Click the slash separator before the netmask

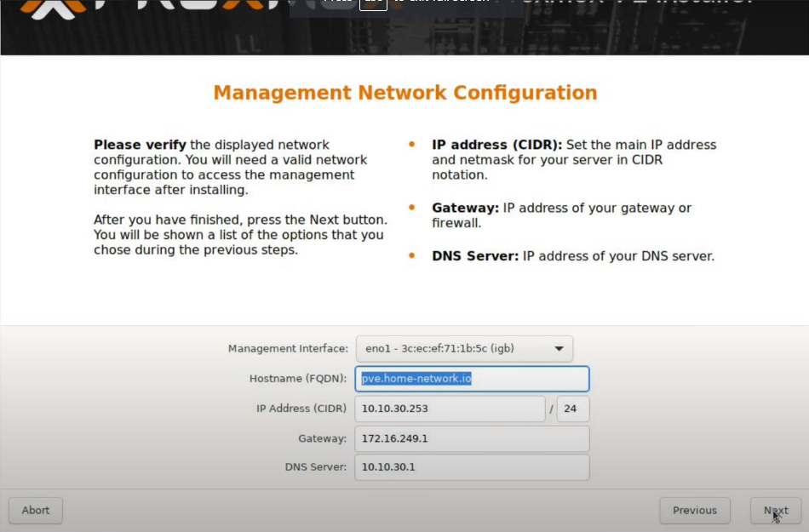pos(551,409)
